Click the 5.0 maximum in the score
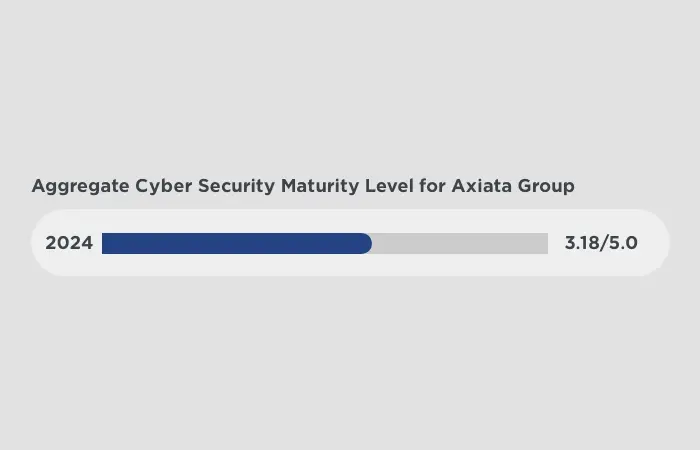700x450 pixels. point(624,243)
